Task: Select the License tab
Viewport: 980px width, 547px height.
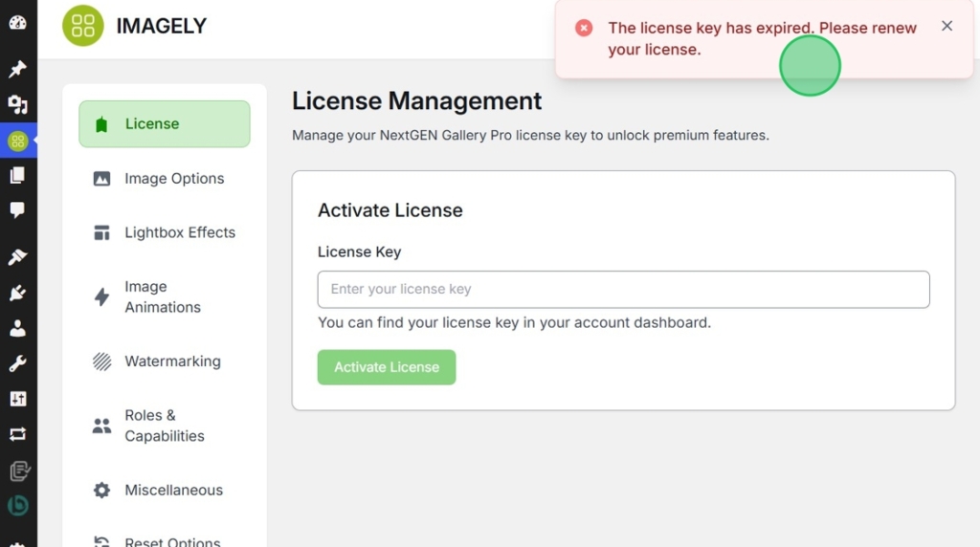Action: click(165, 123)
